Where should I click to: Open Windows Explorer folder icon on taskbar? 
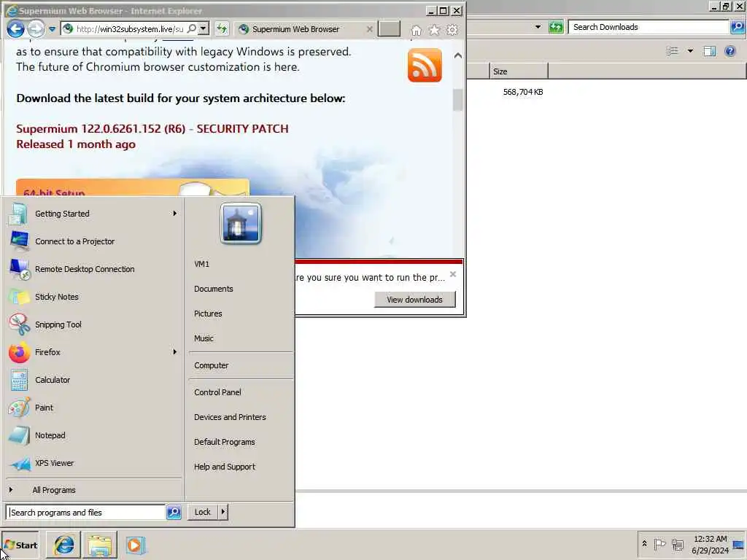[x=99, y=545]
